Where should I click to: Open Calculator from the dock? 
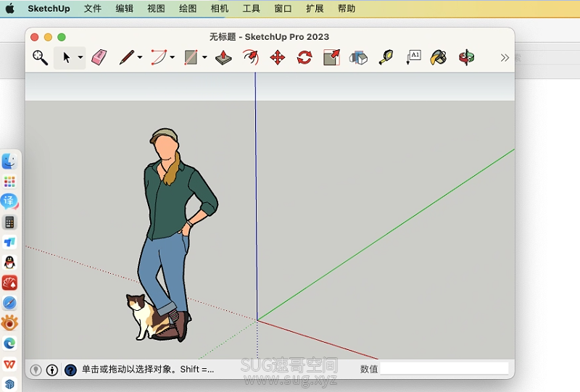tap(9, 222)
